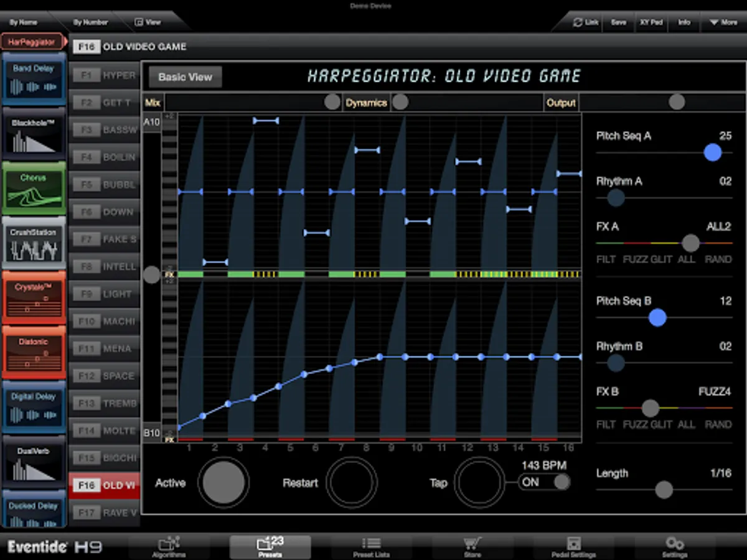Select preset F8 INTELL

[x=105, y=267]
